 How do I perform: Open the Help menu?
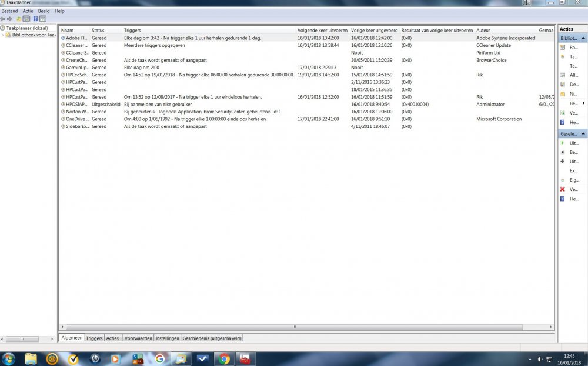(x=59, y=11)
